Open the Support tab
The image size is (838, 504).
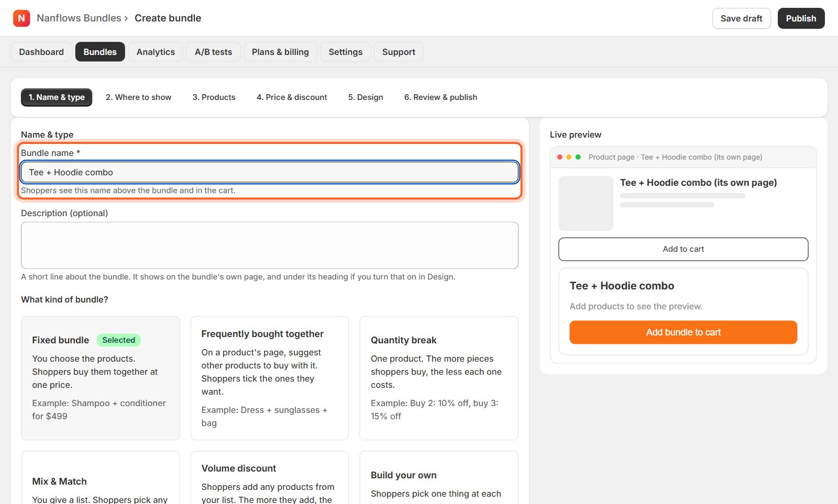pos(399,52)
